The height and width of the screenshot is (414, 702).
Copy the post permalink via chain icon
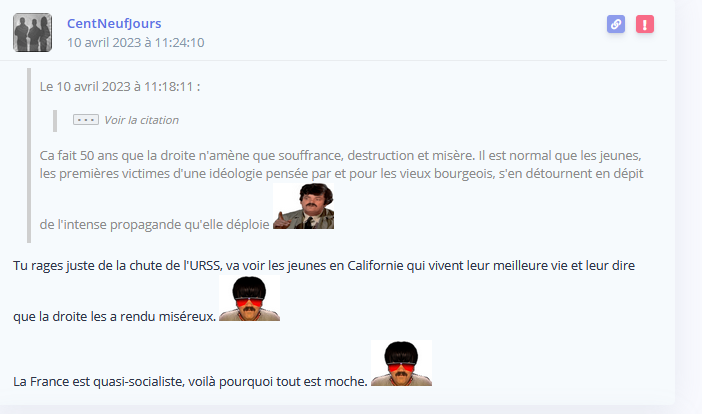616,24
